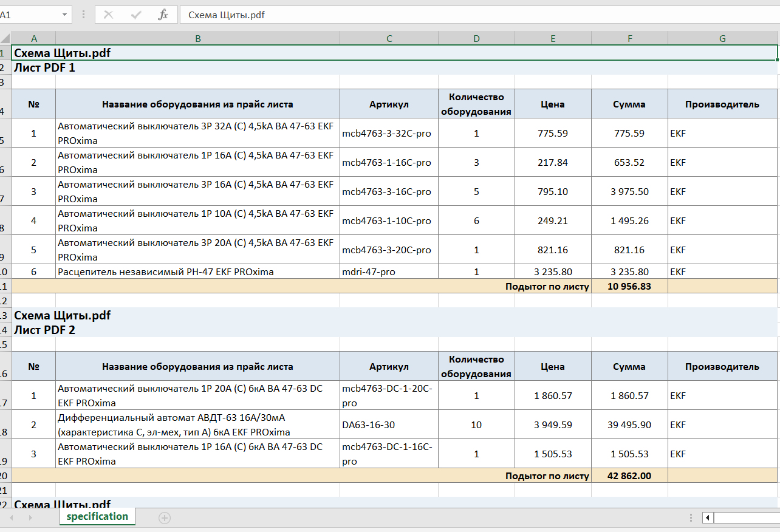Image resolution: width=780 pixels, height=532 pixels.
Task: Add a new sheet with plus icon
Action: point(165,517)
